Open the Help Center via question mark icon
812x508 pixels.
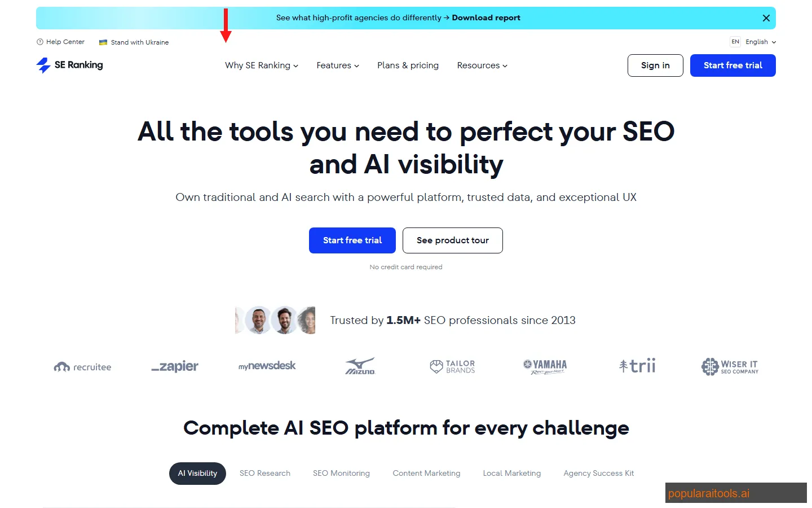point(40,42)
